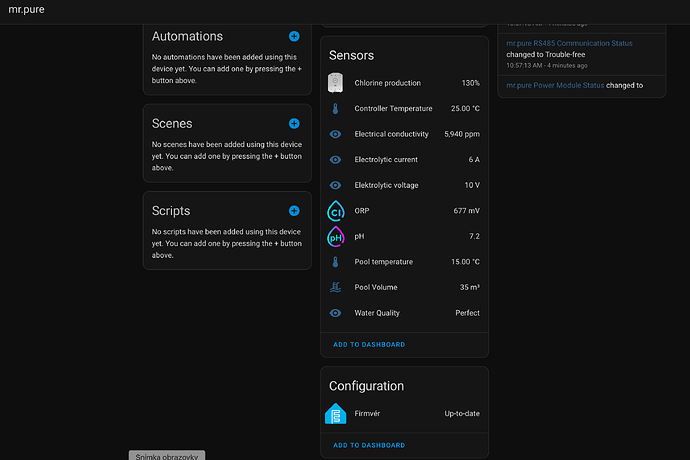
Task: Click the mr.pure page title
Action: point(26,10)
